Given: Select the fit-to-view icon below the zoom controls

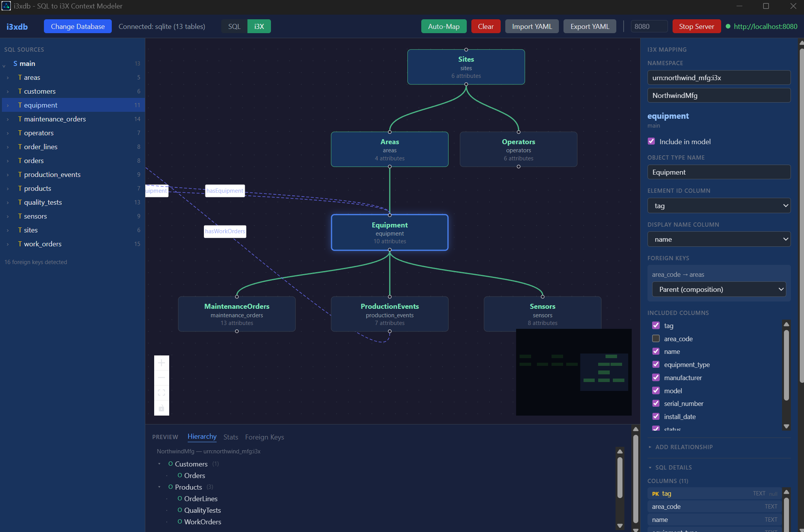Looking at the screenshot, I should 161,392.
